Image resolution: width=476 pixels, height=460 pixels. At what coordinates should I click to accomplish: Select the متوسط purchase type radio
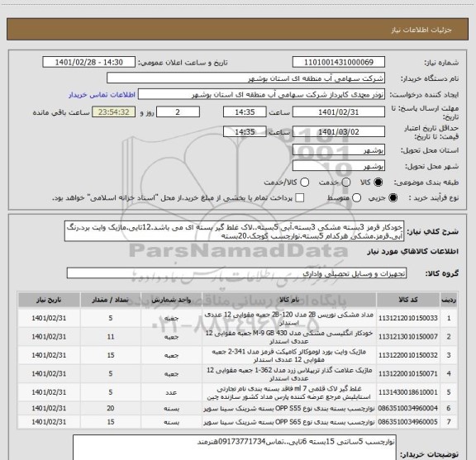pos(356,198)
